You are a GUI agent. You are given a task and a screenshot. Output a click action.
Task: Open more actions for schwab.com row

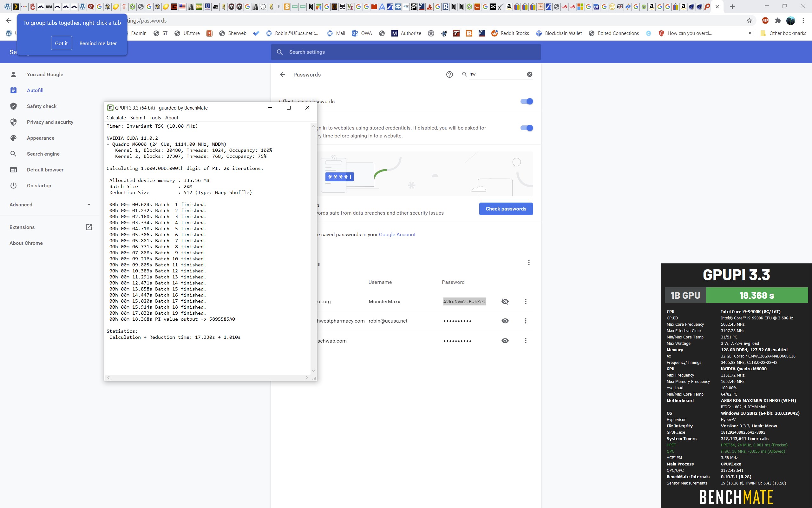click(526, 341)
